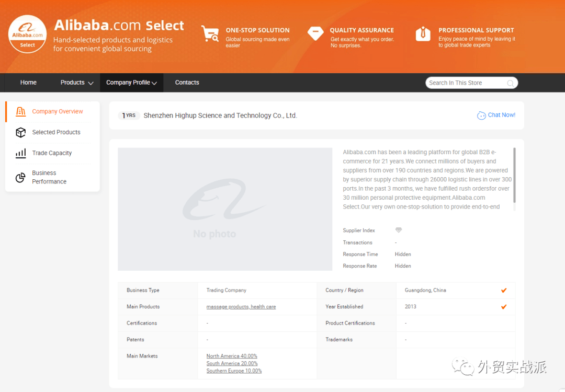Click the Trademarks label
The image size is (565, 392).
pos(338,339)
